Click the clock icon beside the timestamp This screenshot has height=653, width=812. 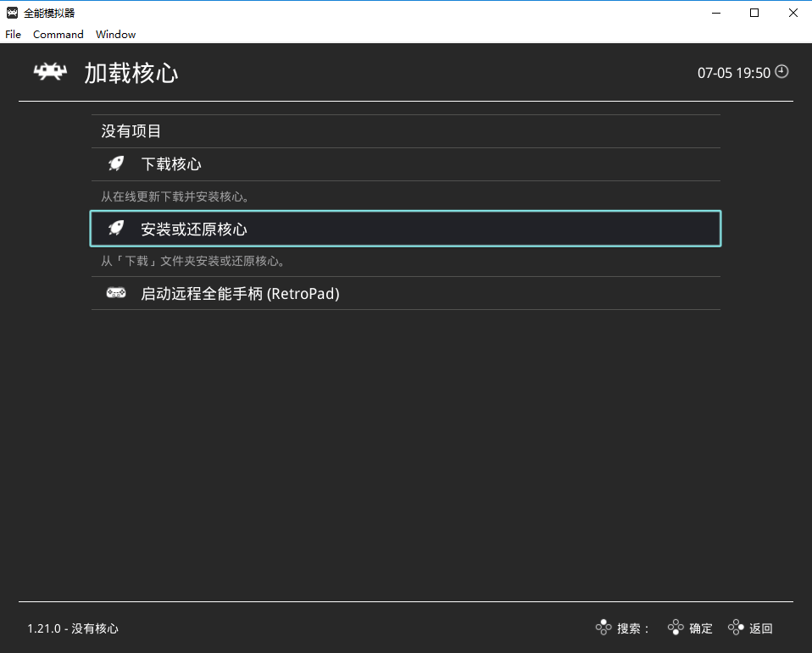point(780,72)
